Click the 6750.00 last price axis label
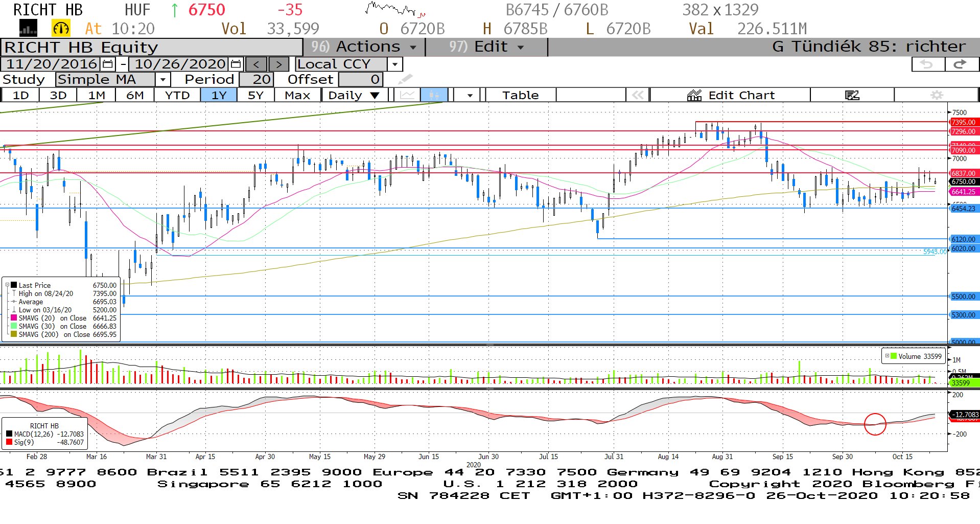The height and width of the screenshot is (524, 980). 964,181
